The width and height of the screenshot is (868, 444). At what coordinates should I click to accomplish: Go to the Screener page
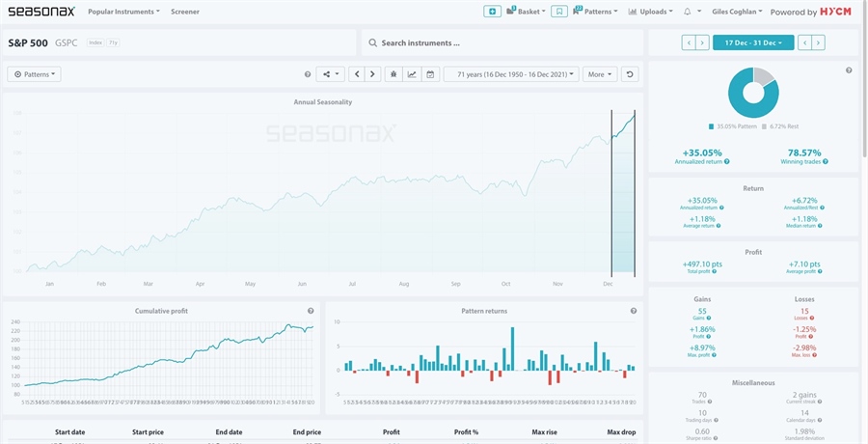pos(185,11)
